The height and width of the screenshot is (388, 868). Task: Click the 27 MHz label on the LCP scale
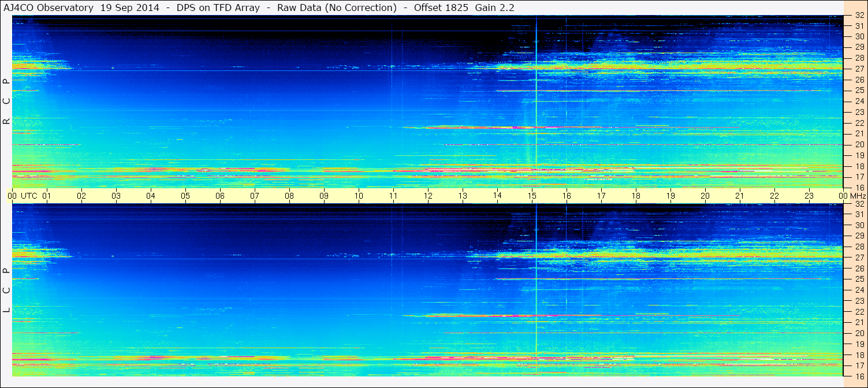pos(859,258)
